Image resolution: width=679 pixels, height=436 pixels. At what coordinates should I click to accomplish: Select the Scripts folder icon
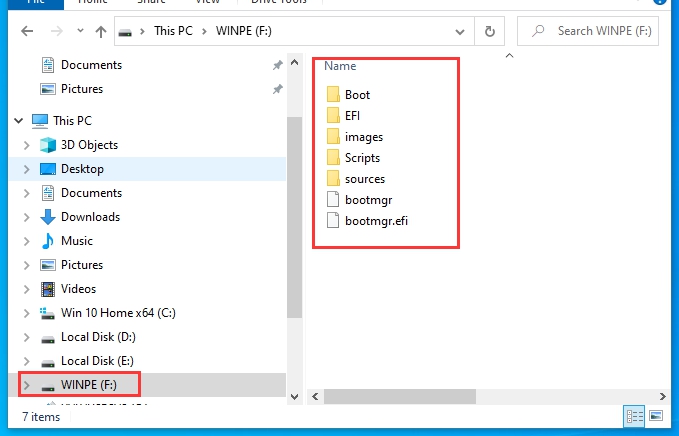pyautogui.click(x=333, y=158)
